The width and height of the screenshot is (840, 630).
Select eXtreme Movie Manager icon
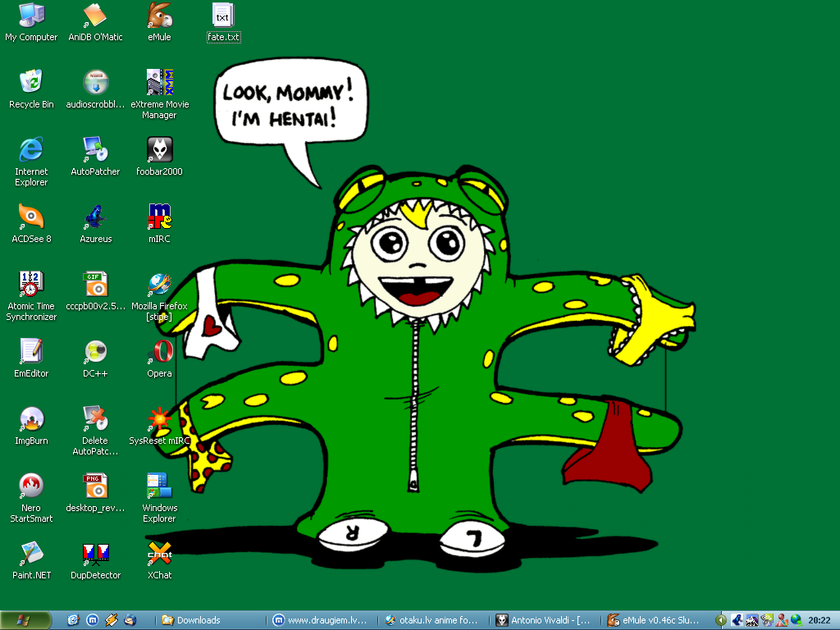click(160, 94)
